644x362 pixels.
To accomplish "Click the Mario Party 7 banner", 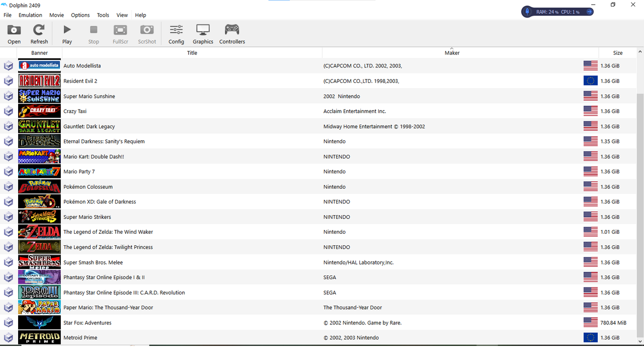I will (x=39, y=171).
